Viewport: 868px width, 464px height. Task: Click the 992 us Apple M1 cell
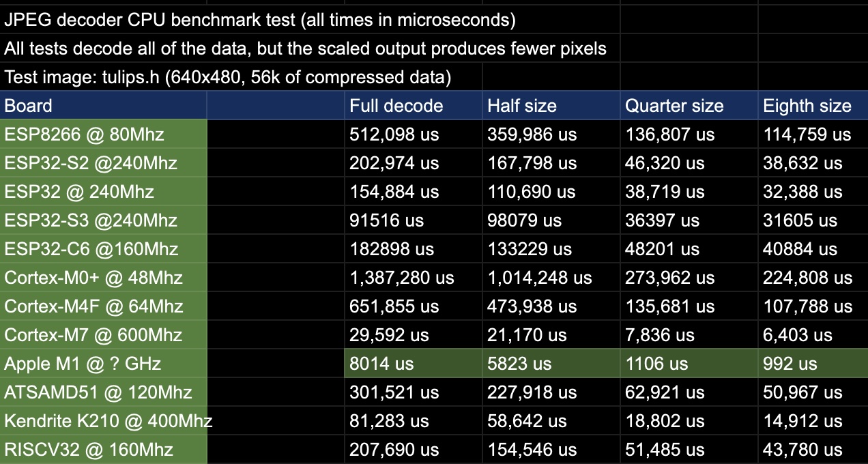pos(812,364)
